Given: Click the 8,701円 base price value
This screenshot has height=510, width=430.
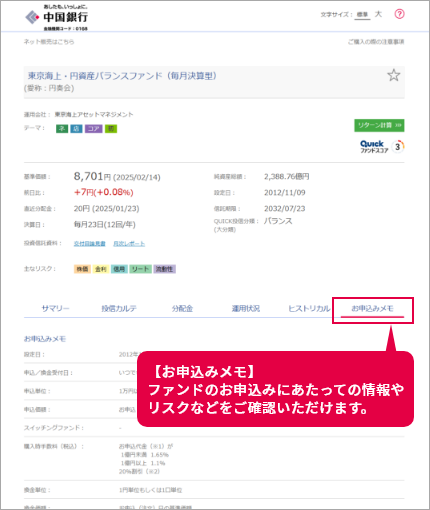Looking at the screenshot, I should click(92, 176).
